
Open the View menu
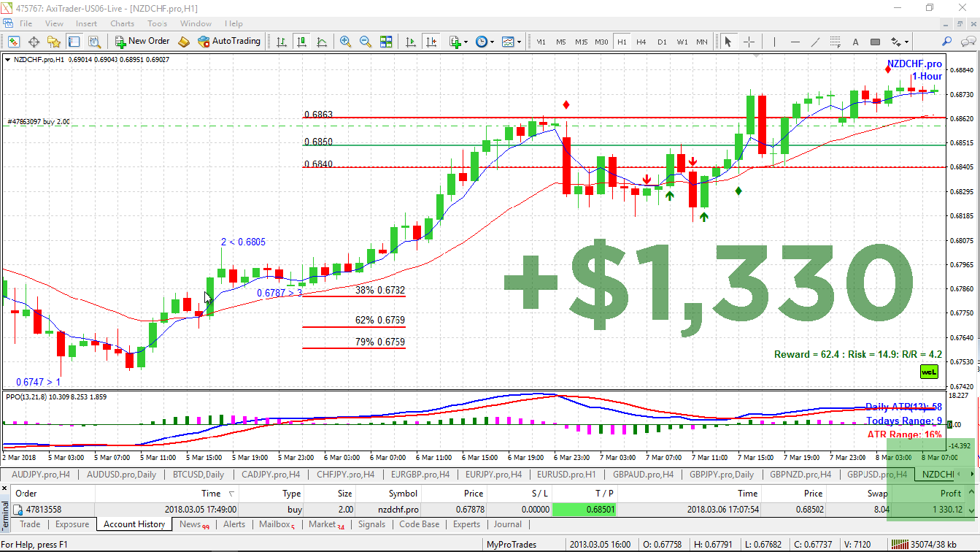pos(55,23)
